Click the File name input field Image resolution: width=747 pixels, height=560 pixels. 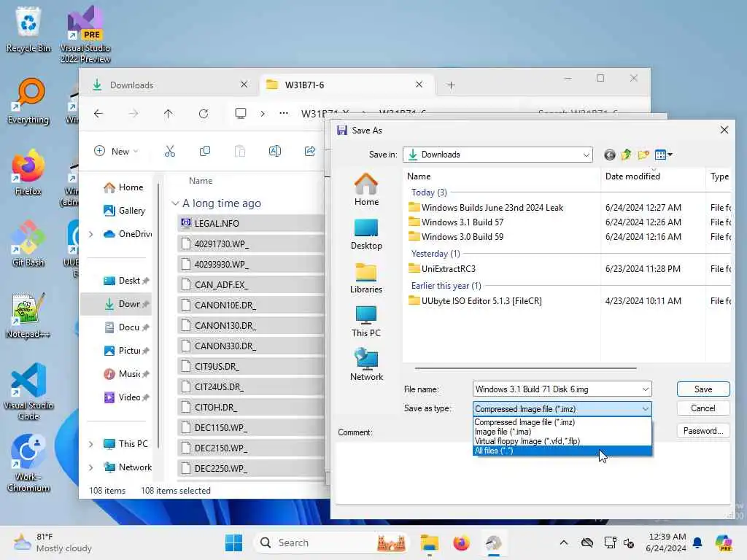point(557,389)
